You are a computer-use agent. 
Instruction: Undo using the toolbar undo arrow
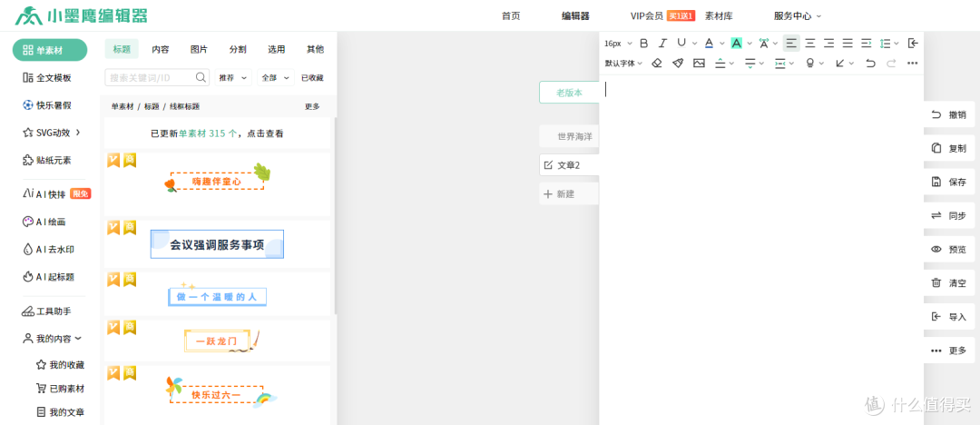point(870,64)
